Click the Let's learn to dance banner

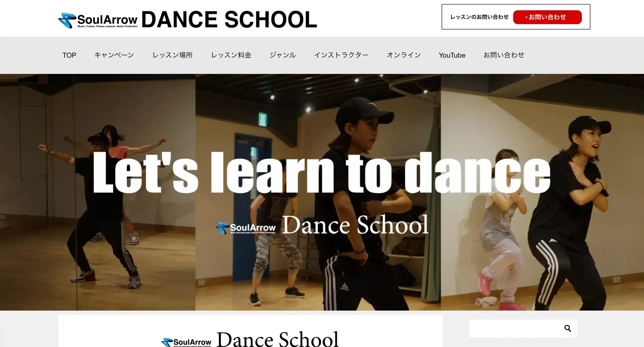tap(321, 172)
